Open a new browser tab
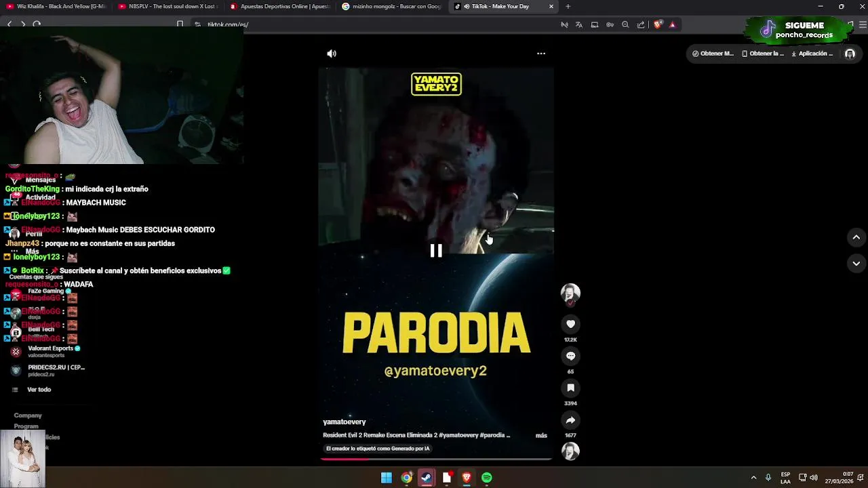 pyautogui.click(x=568, y=6)
